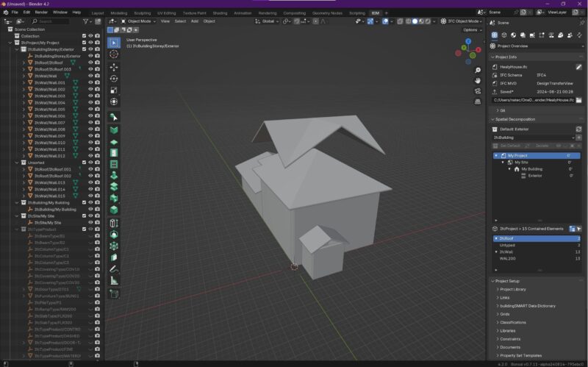Click the Measure tool icon
Screen dimensions: 588x367
pos(114,281)
